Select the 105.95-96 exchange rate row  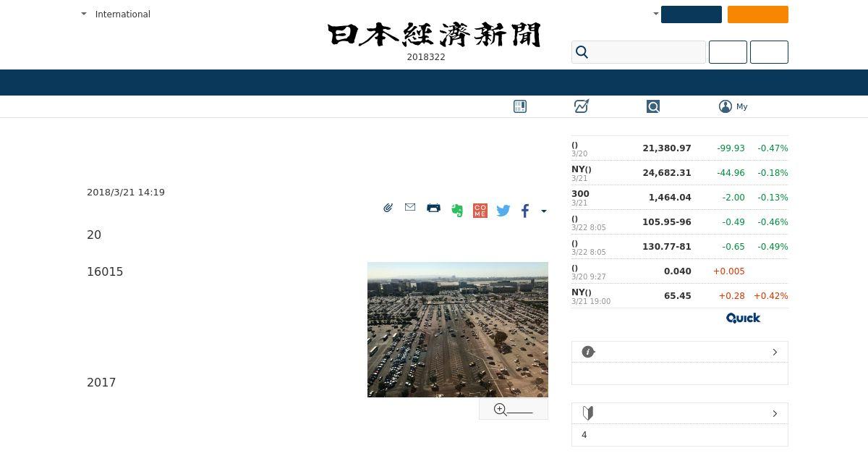(x=680, y=222)
